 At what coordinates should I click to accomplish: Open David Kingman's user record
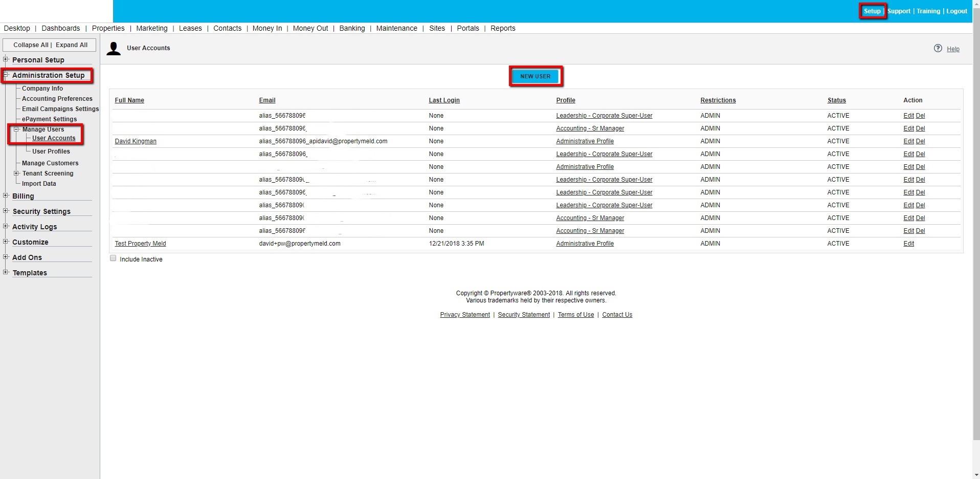(x=136, y=141)
